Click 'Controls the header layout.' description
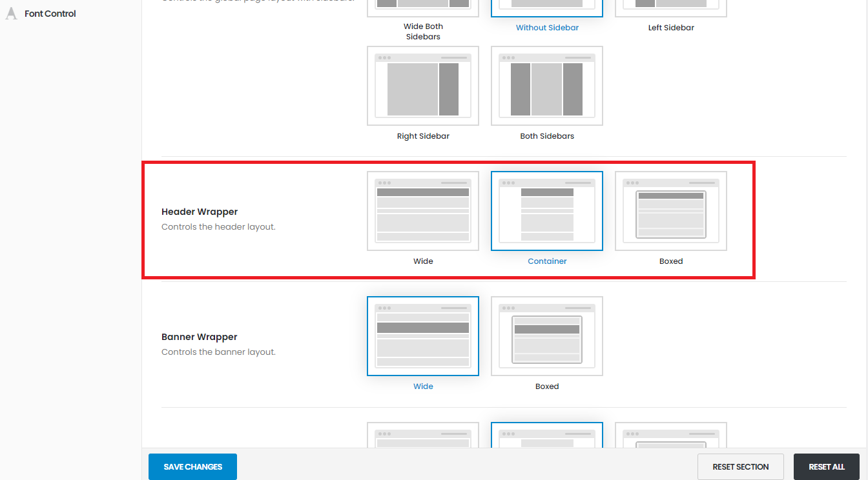Viewport: 868px width, 480px height. point(218,227)
